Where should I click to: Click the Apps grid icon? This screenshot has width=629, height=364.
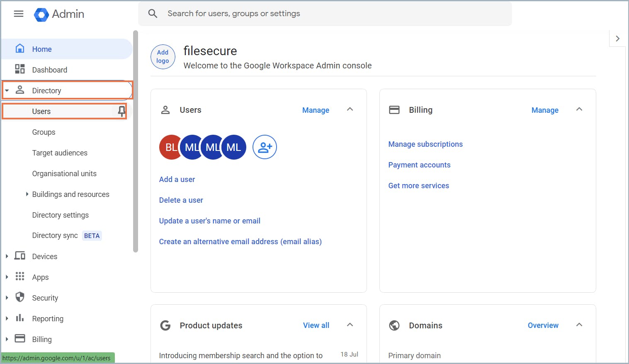(x=19, y=276)
